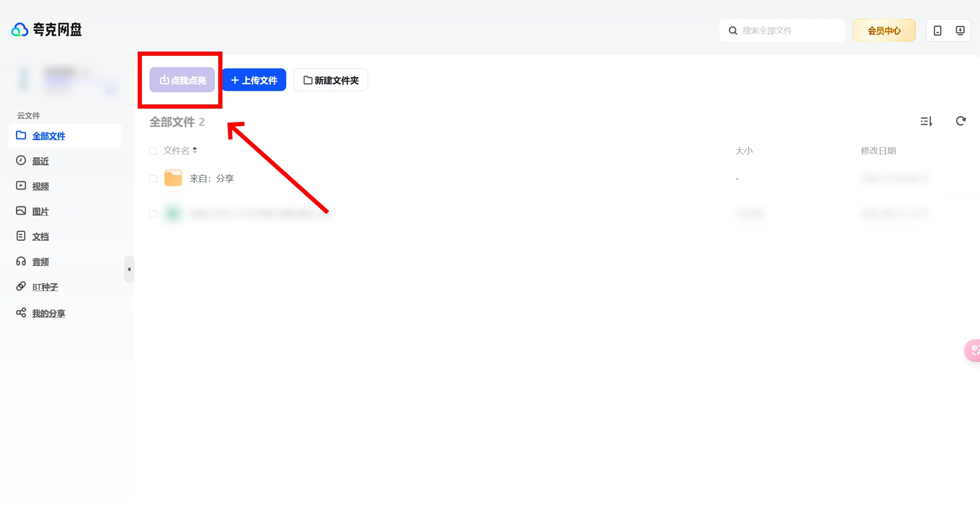980x523 pixels.
Task: Check the second file's checkbox
Action: coord(153,214)
